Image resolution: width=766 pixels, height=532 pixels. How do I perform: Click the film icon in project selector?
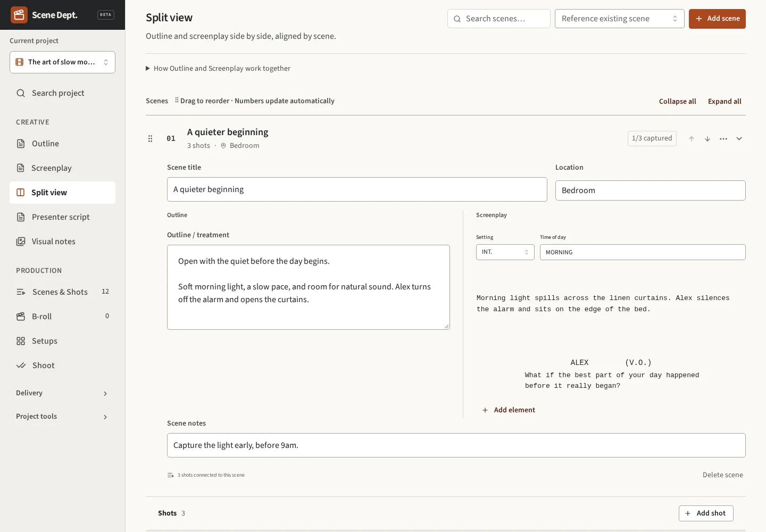click(20, 62)
